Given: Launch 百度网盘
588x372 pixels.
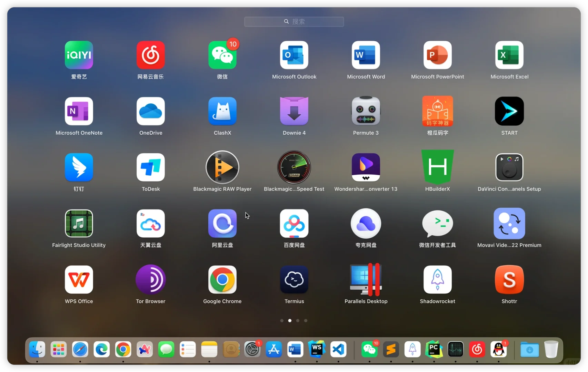Looking at the screenshot, I should tap(294, 224).
